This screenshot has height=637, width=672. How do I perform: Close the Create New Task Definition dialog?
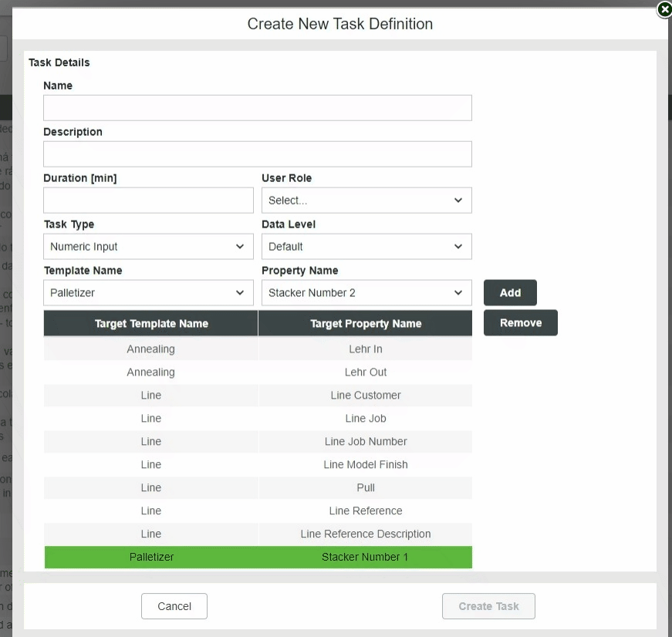coord(664,9)
